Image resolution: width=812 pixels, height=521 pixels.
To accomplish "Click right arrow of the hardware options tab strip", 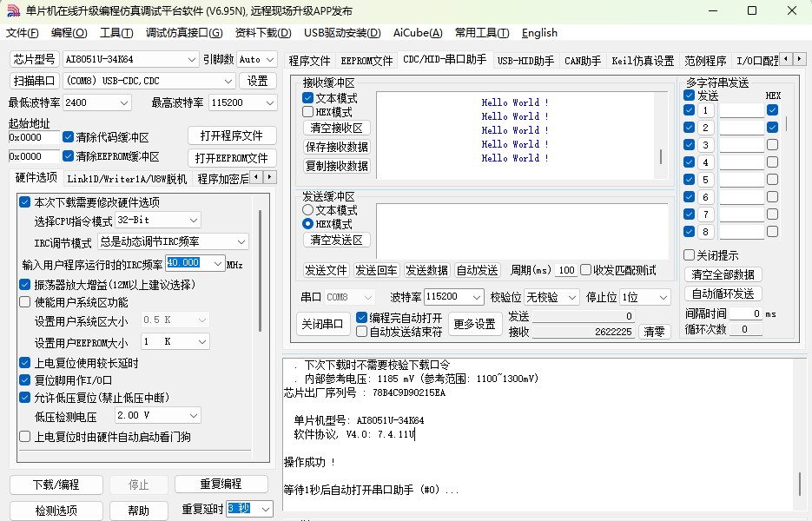I will pyautogui.click(x=270, y=177).
